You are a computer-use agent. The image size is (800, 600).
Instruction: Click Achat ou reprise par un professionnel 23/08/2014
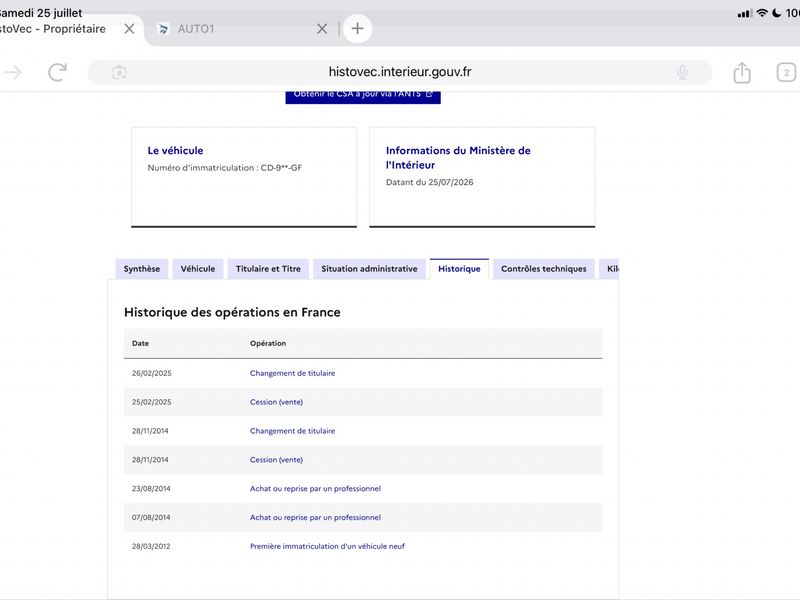(x=315, y=488)
